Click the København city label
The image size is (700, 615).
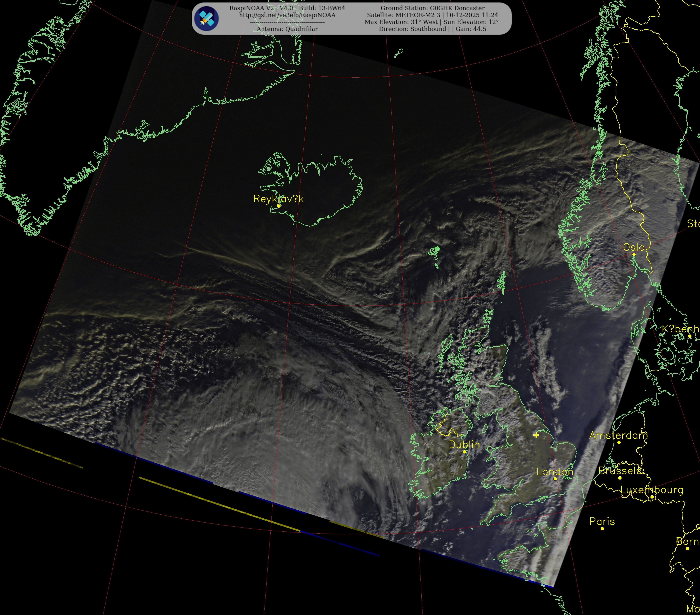680,329
